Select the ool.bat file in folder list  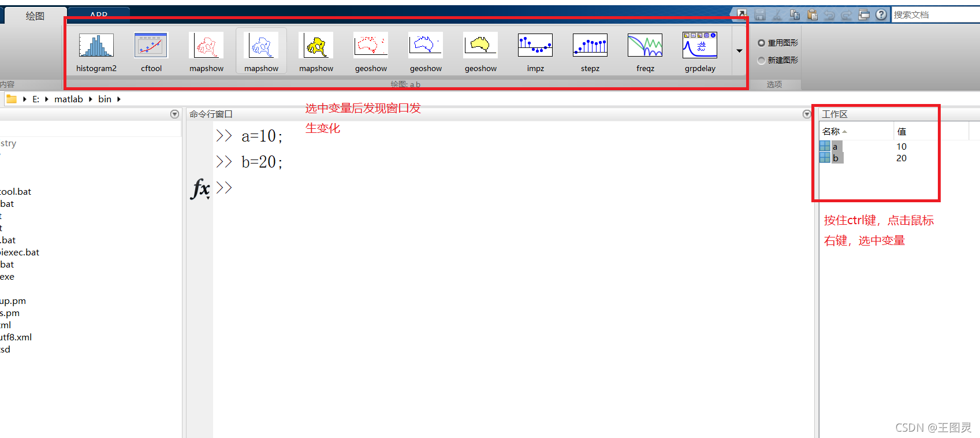[x=16, y=192]
